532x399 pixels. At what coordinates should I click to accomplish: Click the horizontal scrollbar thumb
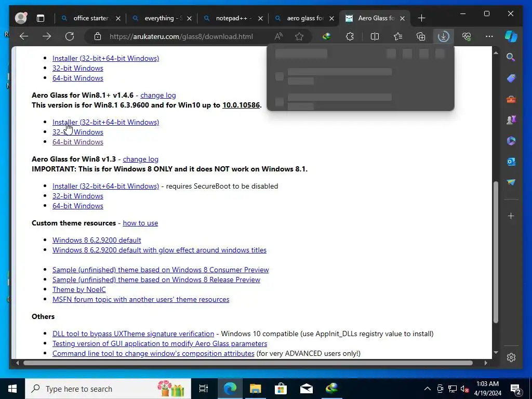coord(248,363)
